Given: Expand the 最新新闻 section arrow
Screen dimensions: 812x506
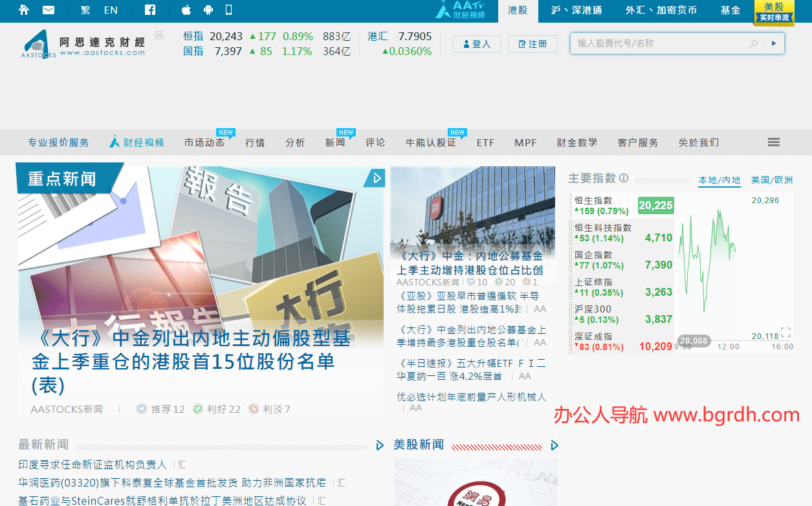Looking at the screenshot, I should coord(380,445).
